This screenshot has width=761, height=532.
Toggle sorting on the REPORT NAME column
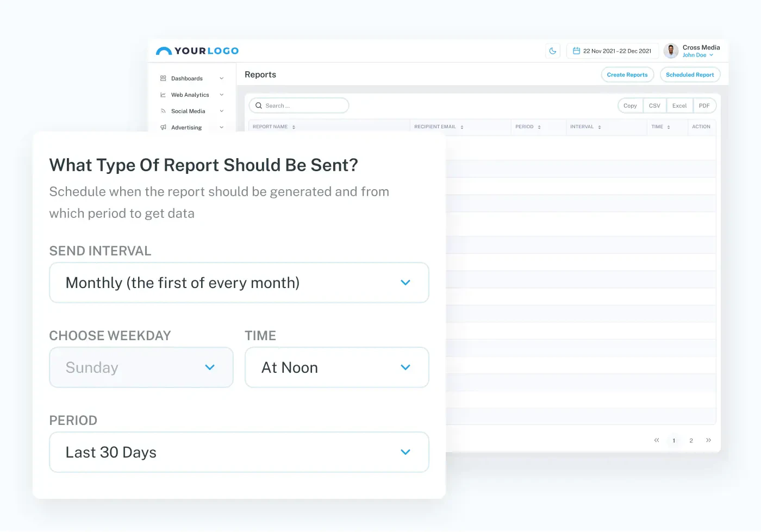click(x=293, y=127)
